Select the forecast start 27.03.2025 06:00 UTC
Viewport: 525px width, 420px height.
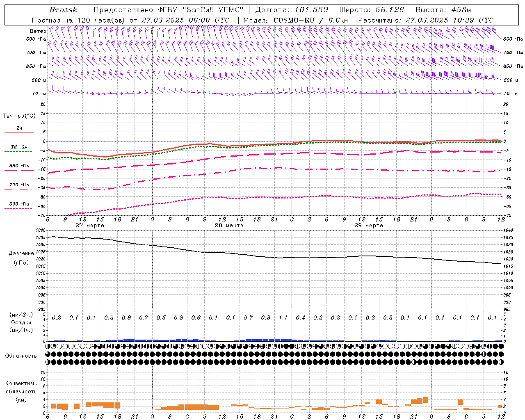tap(185, 20)
